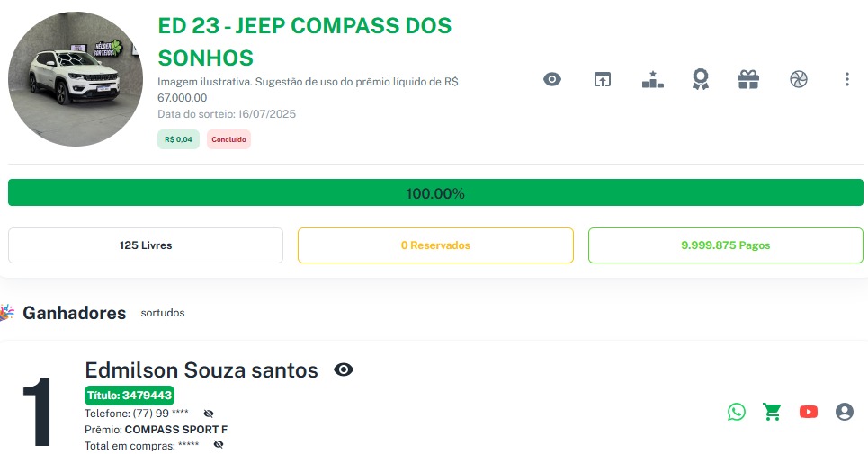Image resolution: width=868 pixels, height=454 pixels.
Task: Select the 125 Livres box
Action: [146, 245]
